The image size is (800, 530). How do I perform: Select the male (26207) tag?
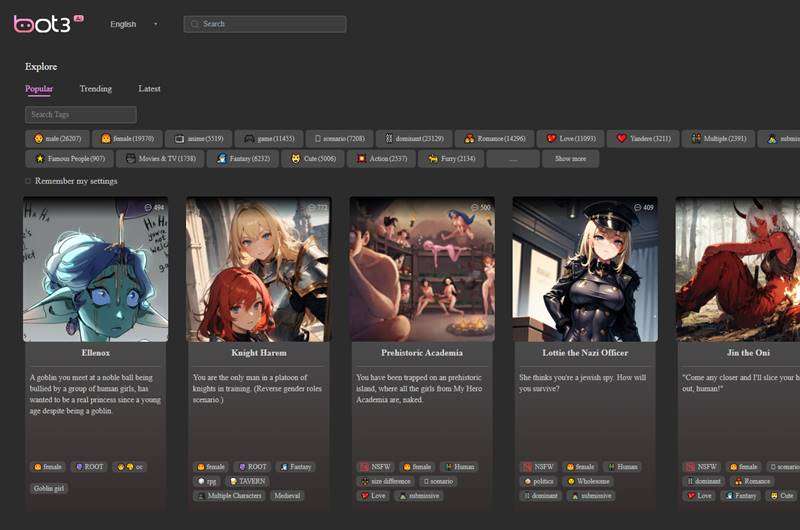click(57, 138)
